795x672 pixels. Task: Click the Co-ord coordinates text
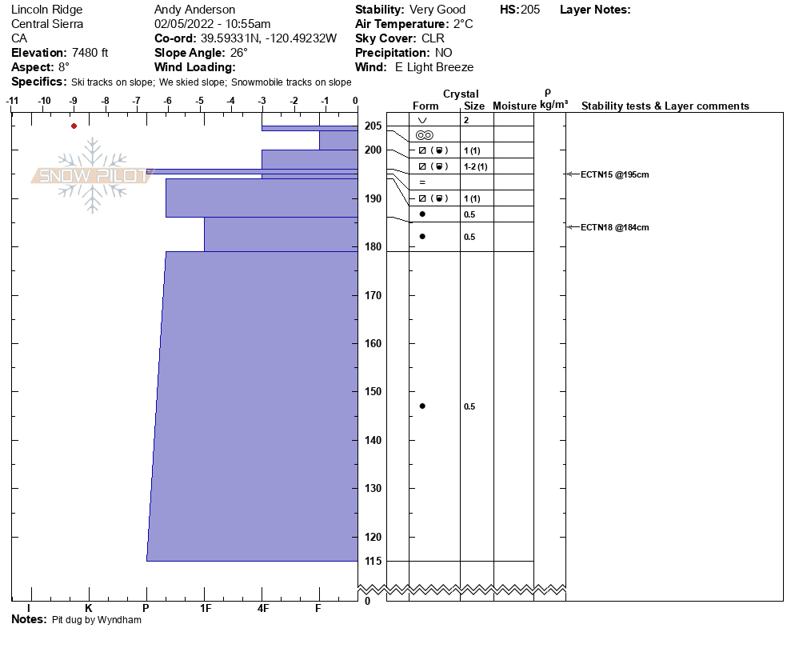click(x=246, y=38)
